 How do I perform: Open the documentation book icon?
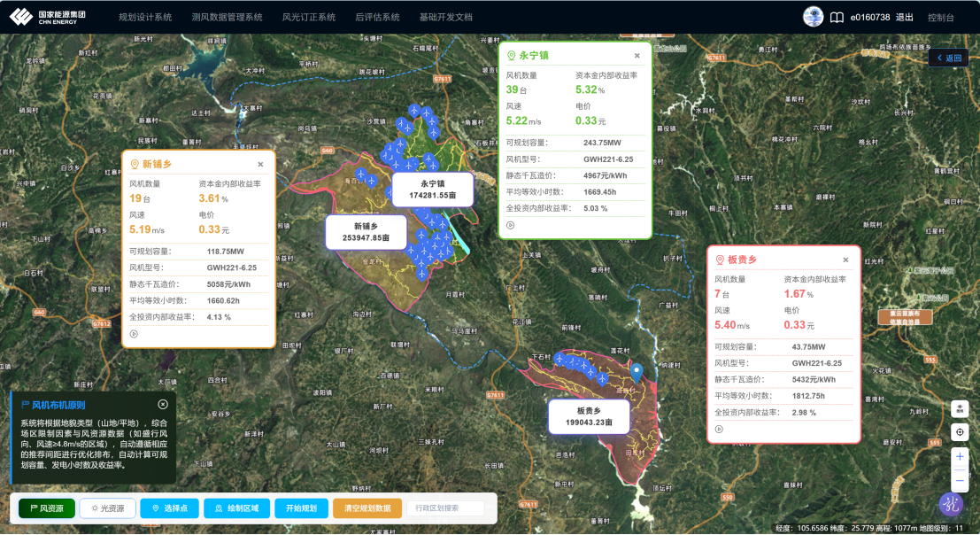pos(837,18)
